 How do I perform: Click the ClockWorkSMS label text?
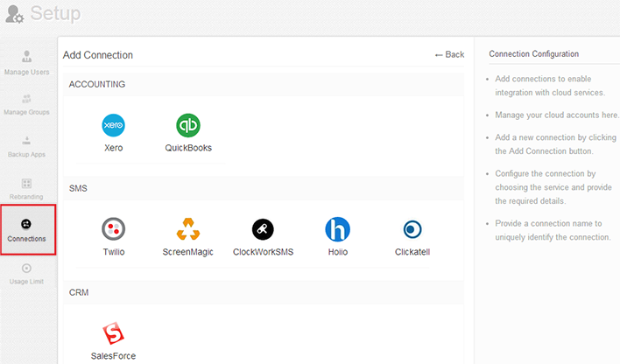tap(263, 252)
